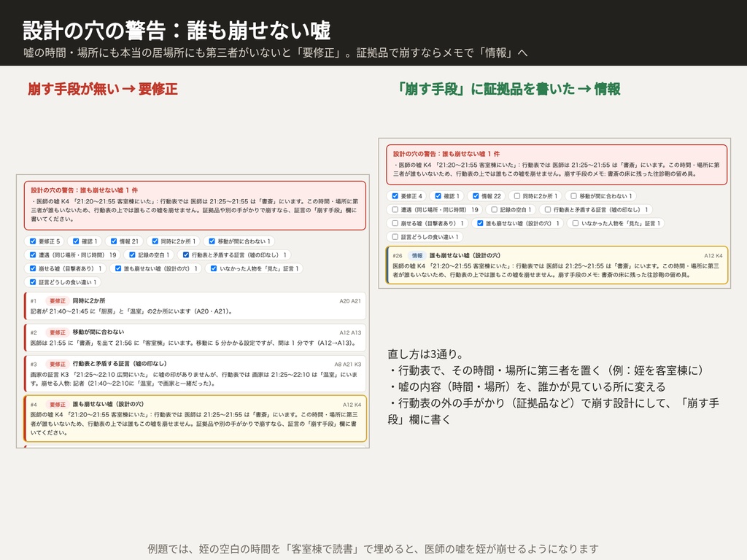Select issue card #26 with 情報 badge

click(x=557, y=265)
